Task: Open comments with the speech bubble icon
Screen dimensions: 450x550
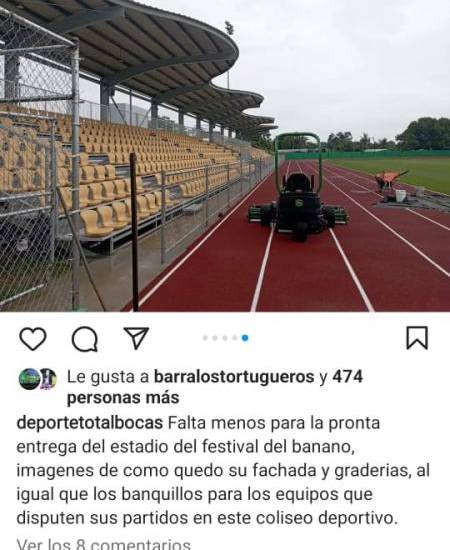Action: (x=85, y=339)
